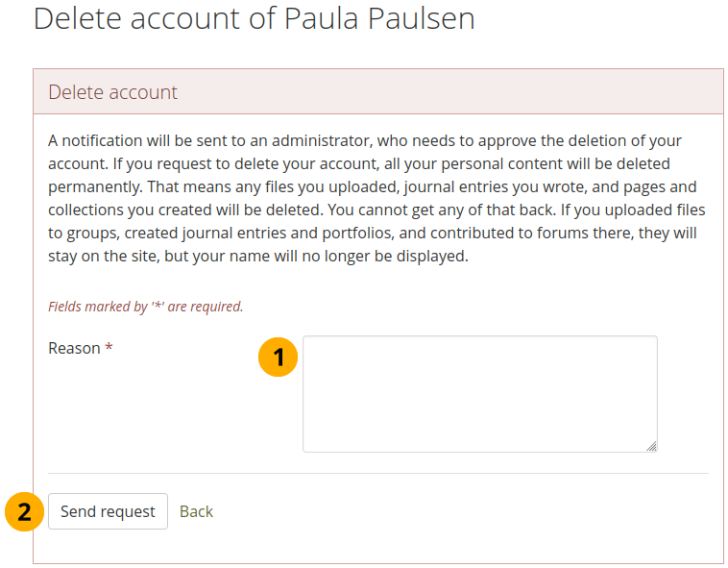The height and width of the screenshot is (568, 728).
Task: Click the "Fields marked by '*' are required" note
Action: [x=146, y=307]
